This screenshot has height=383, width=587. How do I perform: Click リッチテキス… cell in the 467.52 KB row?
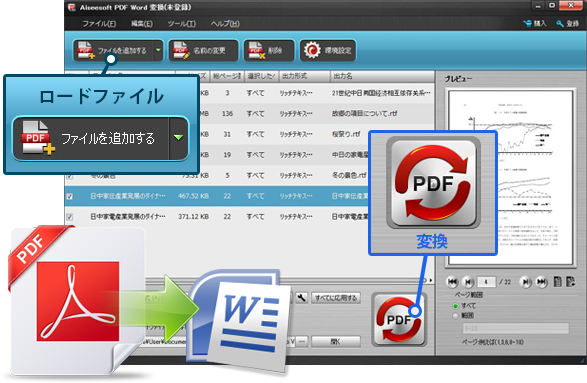click(x=296, y=196)
